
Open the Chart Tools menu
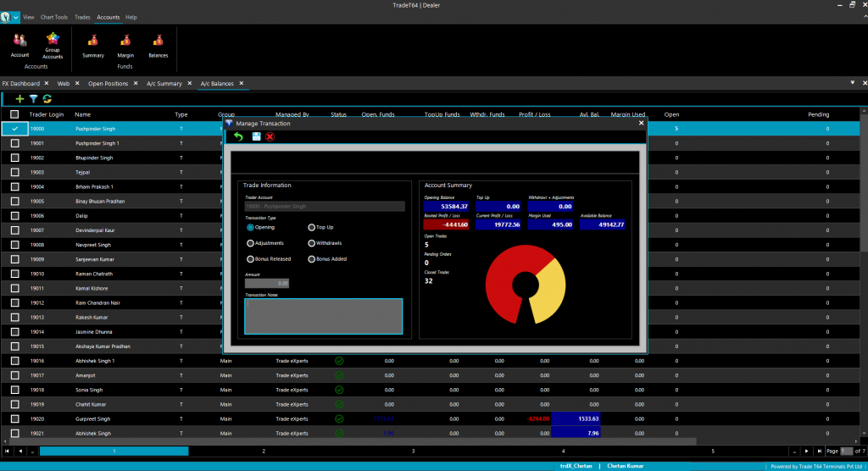54,17
